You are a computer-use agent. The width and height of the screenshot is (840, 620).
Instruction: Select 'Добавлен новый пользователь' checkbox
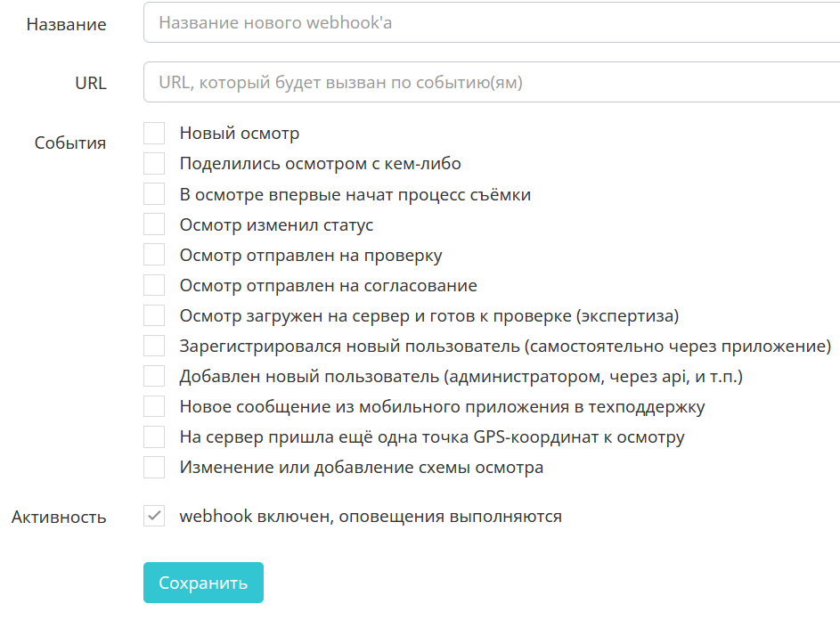click(x=154, y=376)
